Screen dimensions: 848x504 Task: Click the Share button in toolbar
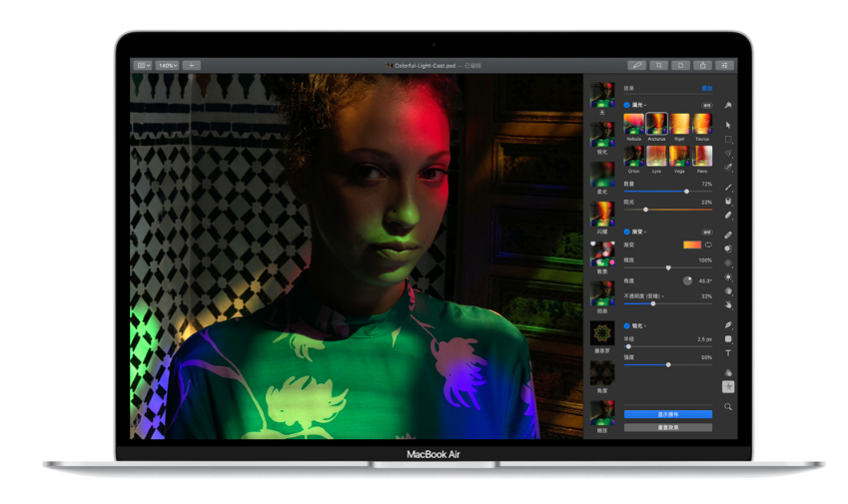[702, 65]
